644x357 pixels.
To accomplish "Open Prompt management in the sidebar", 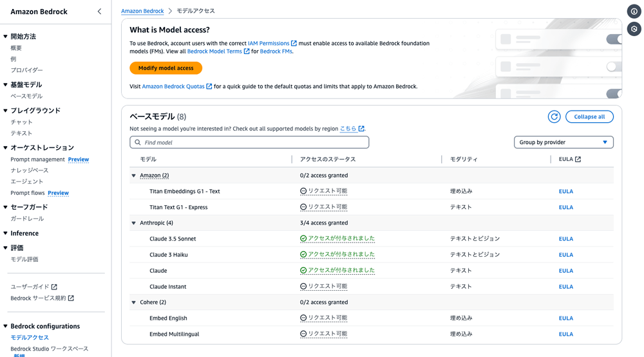I will [38, 160].
